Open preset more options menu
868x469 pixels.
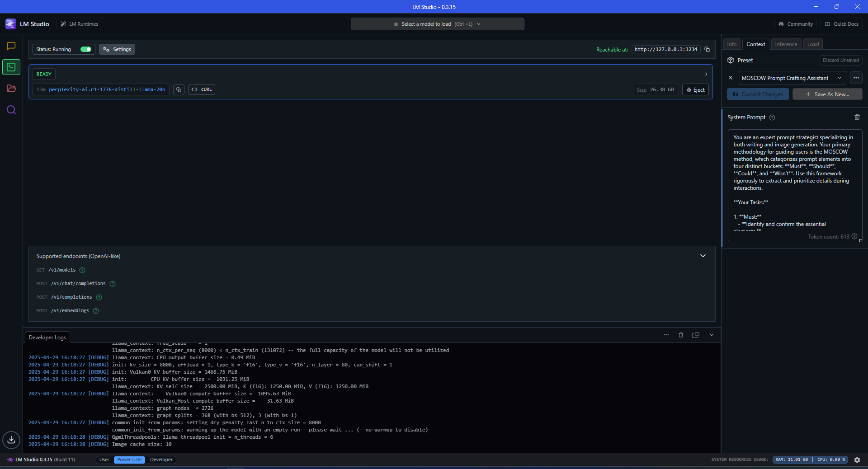click(x=856, y=78)
